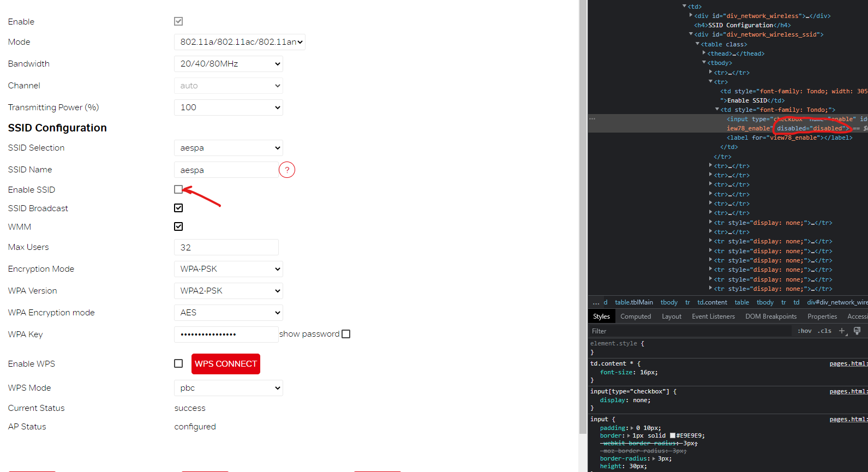Switch to the Computed tab
The width and height of the screenshot is (868, 472).
(x=636, y=316)
